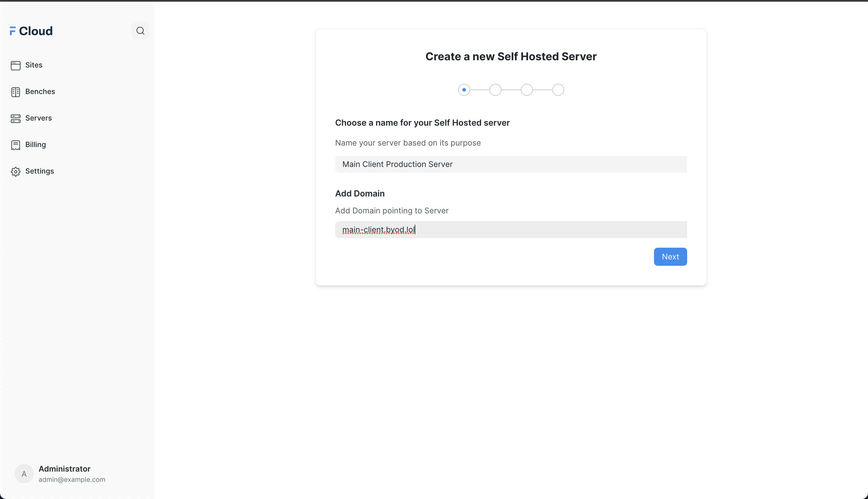Go to the Benches text label
868x499 pixels.
tap(40, 92)
